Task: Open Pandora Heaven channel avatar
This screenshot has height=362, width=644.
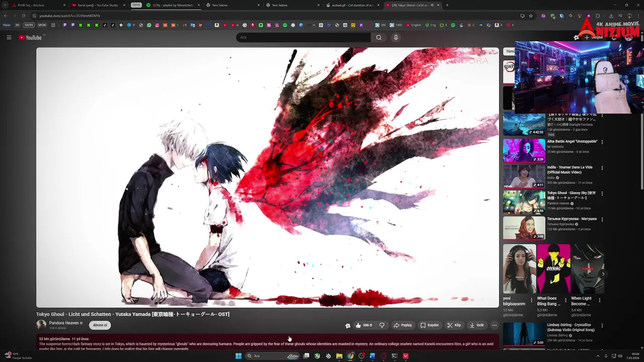Action: pos(41,325)
